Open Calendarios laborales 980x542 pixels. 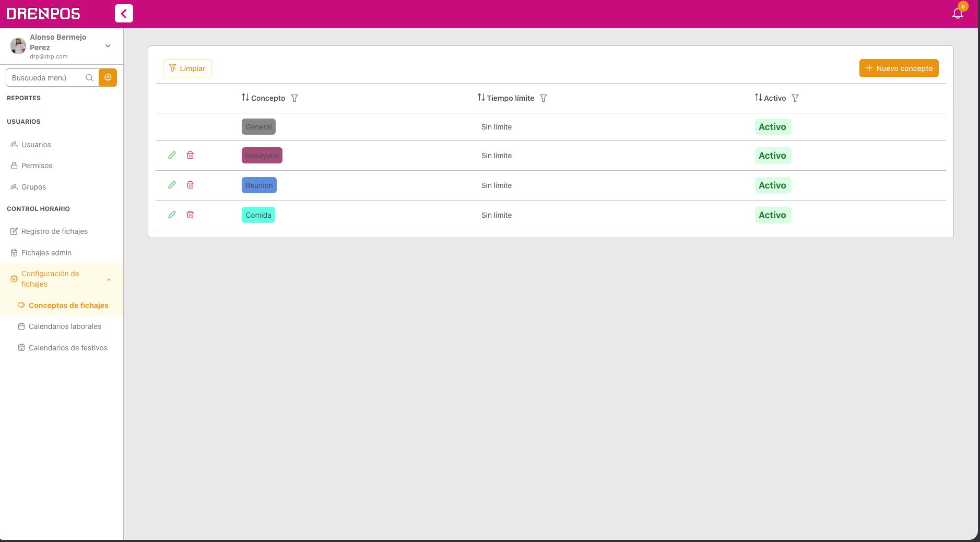click(62, 326)
